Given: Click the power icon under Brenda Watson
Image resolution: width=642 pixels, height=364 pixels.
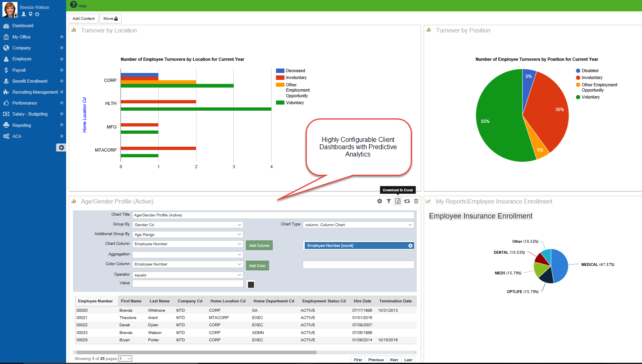Looking at the screenshot, I should 37,14.
